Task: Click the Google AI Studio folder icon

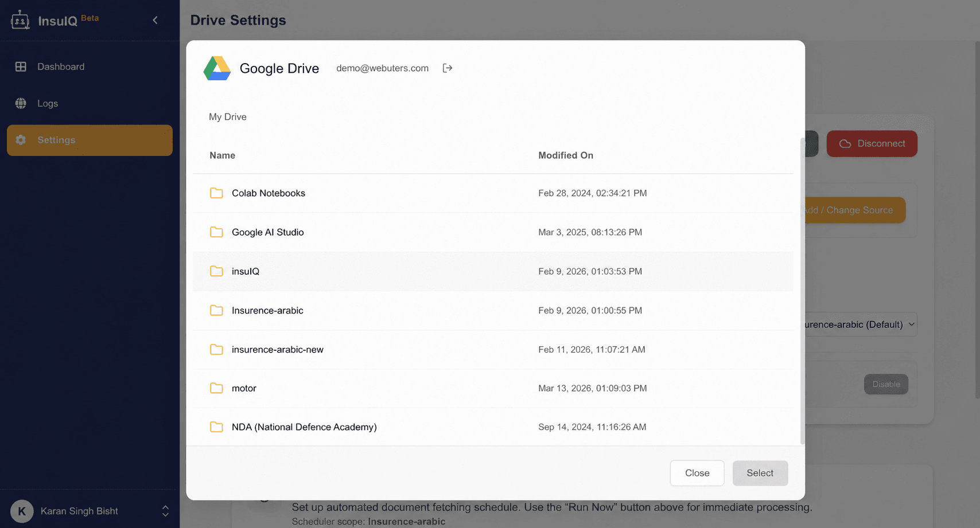Action: point(216,232)
